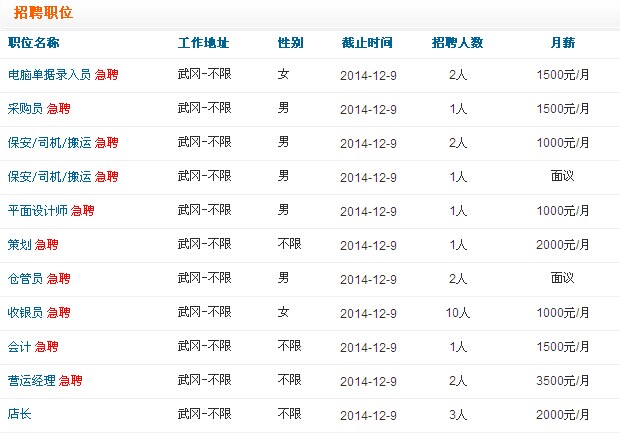Image resolution: width=620 pixels, height=443 pixels.
Task: Click the 截止时间 column header
Action: point(367,43)
